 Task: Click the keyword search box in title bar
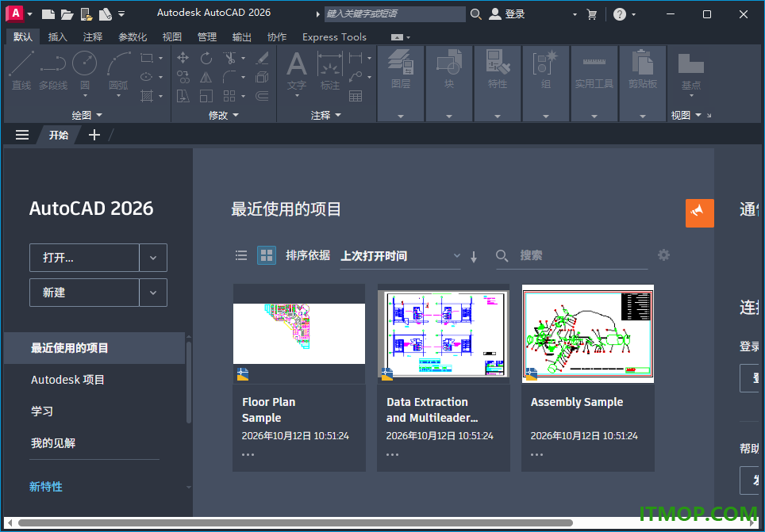pyautogui.click(x=394, y=14)
